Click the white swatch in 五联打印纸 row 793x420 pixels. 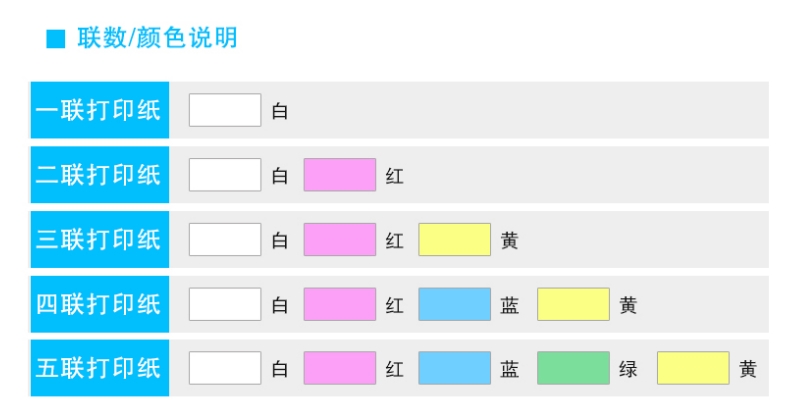(225, 368)
